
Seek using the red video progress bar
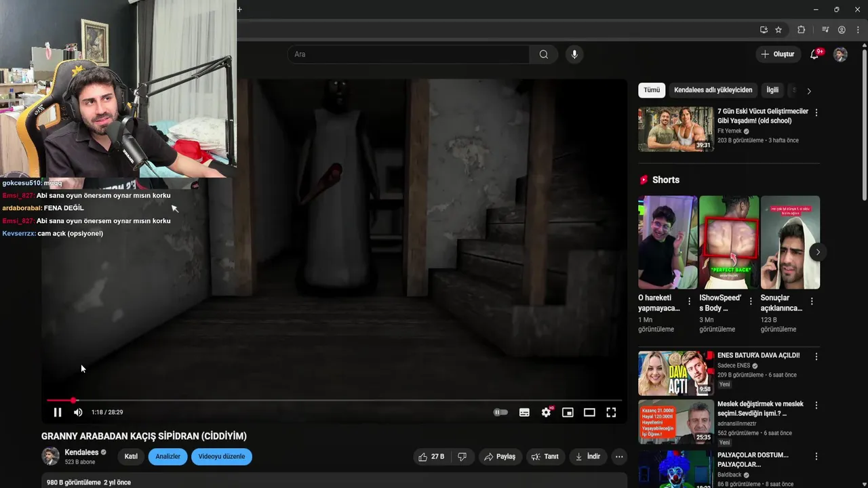click(334, 401)
